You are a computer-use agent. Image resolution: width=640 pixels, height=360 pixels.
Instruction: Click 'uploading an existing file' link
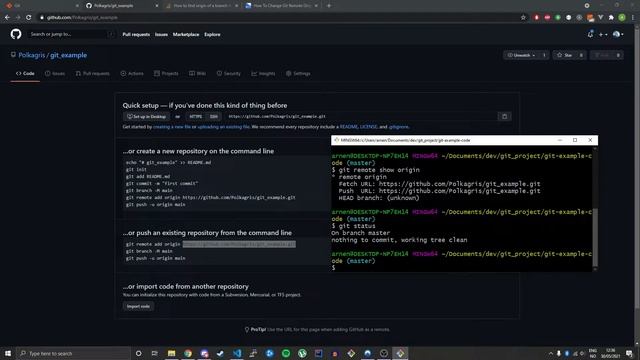(x=223, y=127)
